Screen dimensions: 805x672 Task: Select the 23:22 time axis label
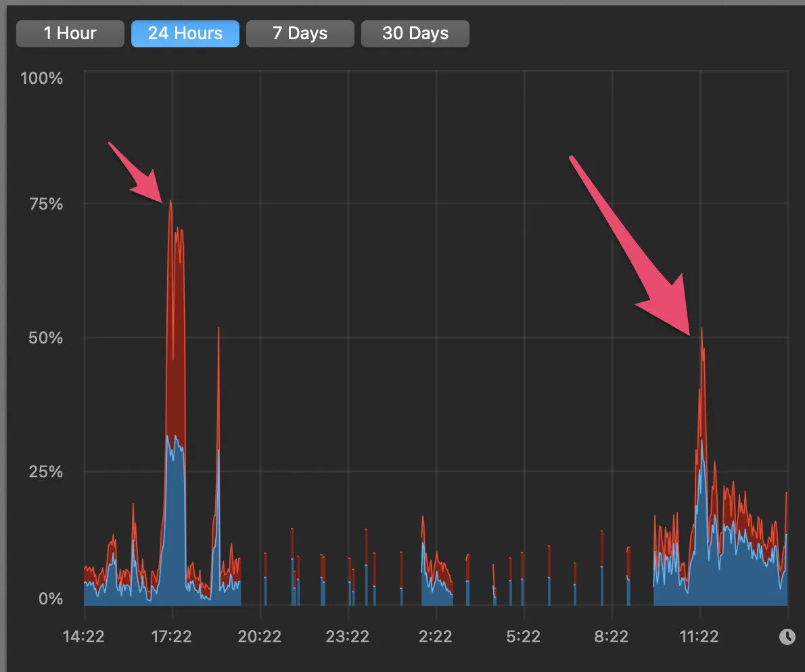coord(348,636)
